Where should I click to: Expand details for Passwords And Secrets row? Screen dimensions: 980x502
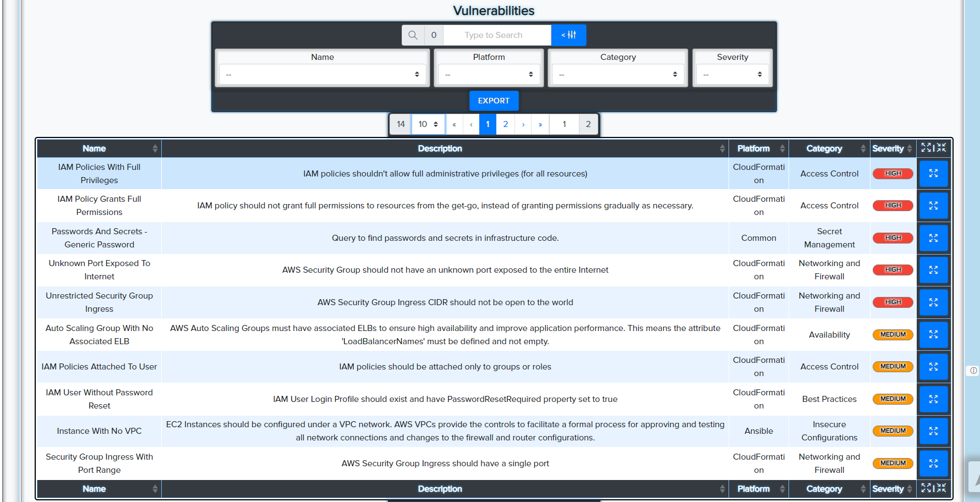933,238
